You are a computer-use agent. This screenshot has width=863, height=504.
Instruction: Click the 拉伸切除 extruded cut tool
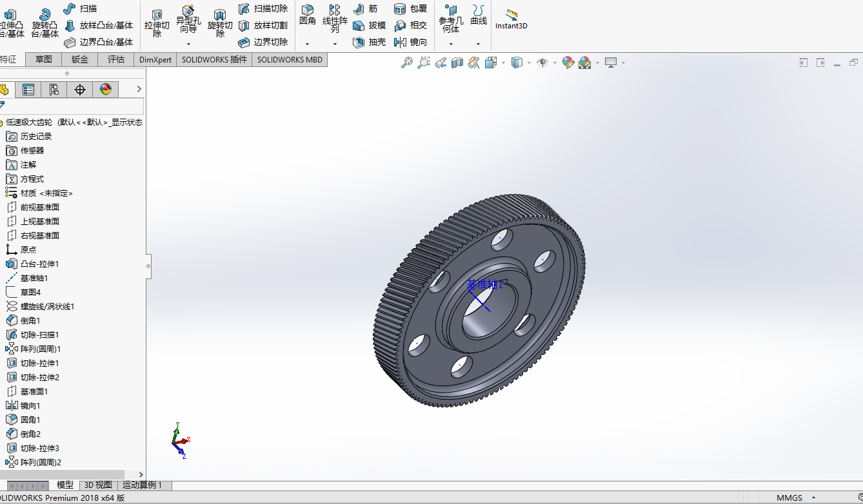pos(157,23)
